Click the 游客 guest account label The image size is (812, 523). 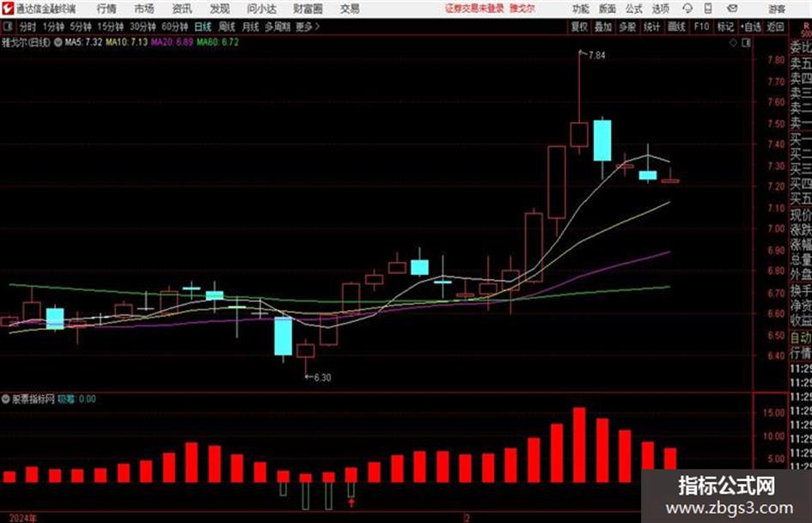(776, 9)
